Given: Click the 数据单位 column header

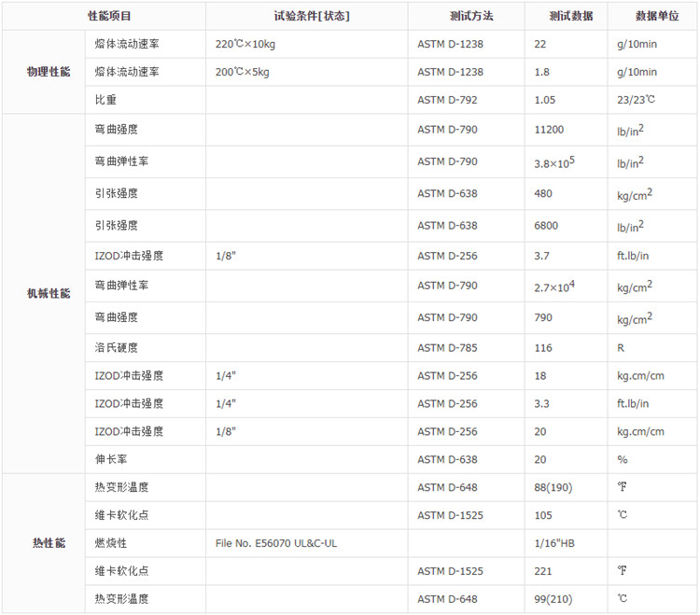Looking at the screenshot, I should (652, 16).
